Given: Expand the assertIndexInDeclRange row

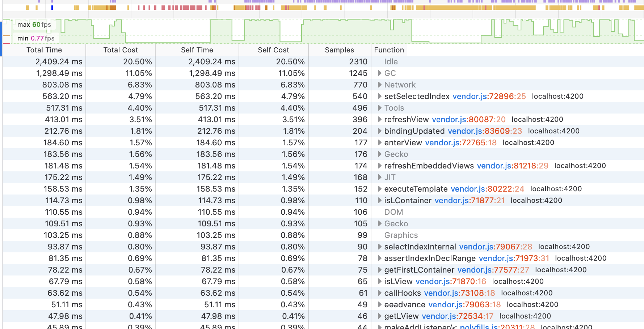Looking at the screenshot, I should coord(379,258).
